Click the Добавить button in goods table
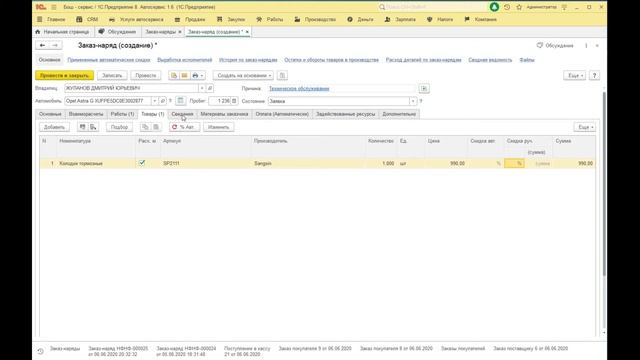 (54, 127)
